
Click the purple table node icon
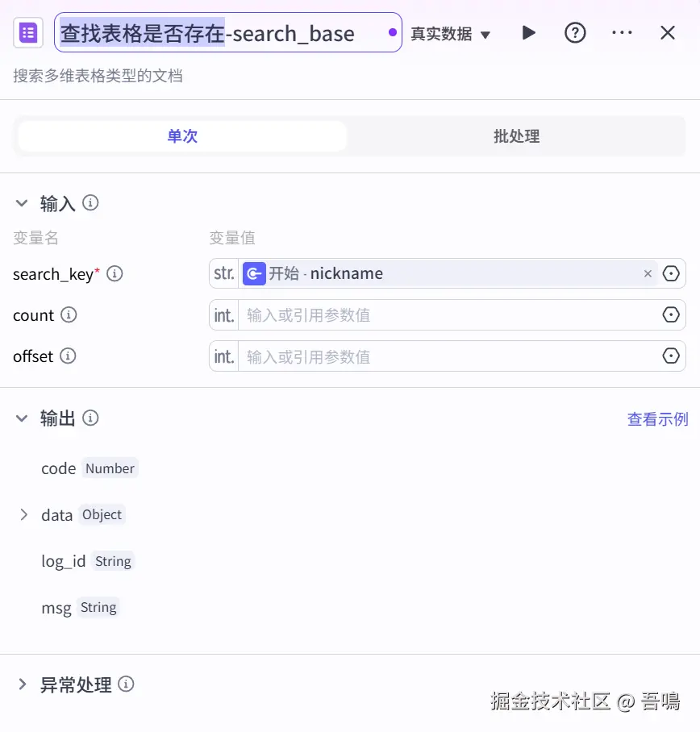click(x=28, y=33)
